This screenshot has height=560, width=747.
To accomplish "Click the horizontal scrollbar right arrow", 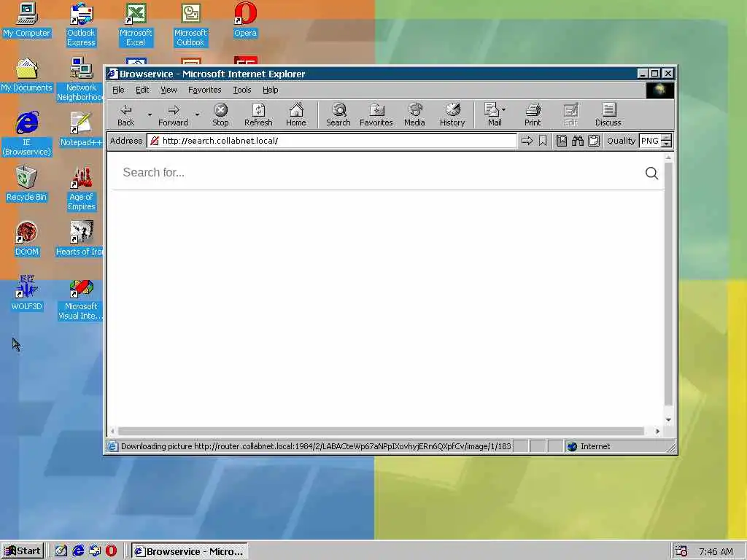I will point(657,432).
